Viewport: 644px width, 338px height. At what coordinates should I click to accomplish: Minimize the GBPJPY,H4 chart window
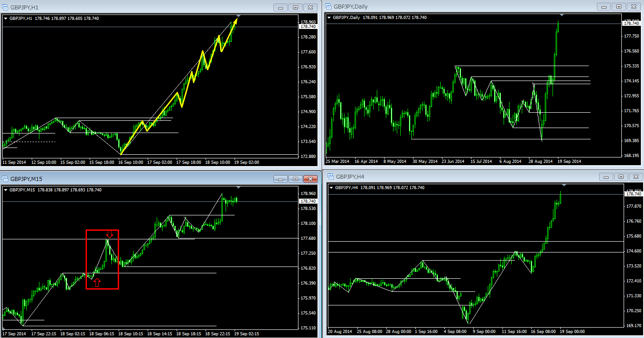[606, 176]
